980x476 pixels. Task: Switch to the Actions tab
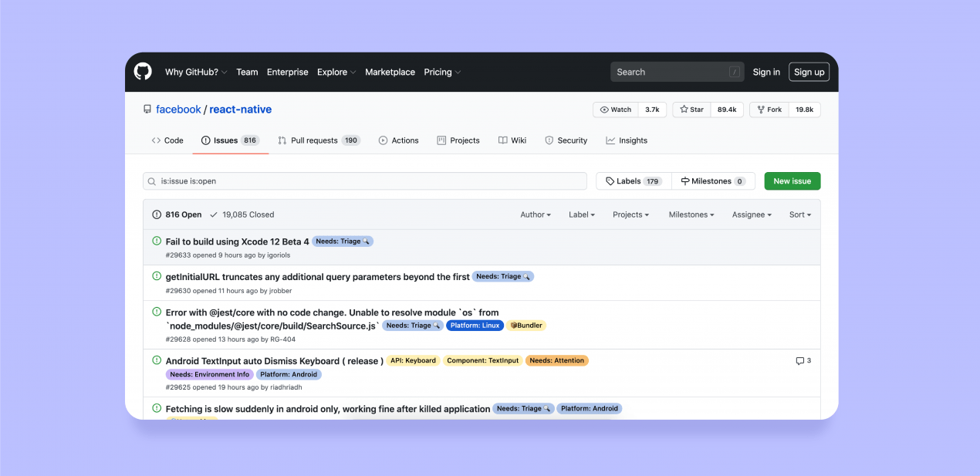398,140
